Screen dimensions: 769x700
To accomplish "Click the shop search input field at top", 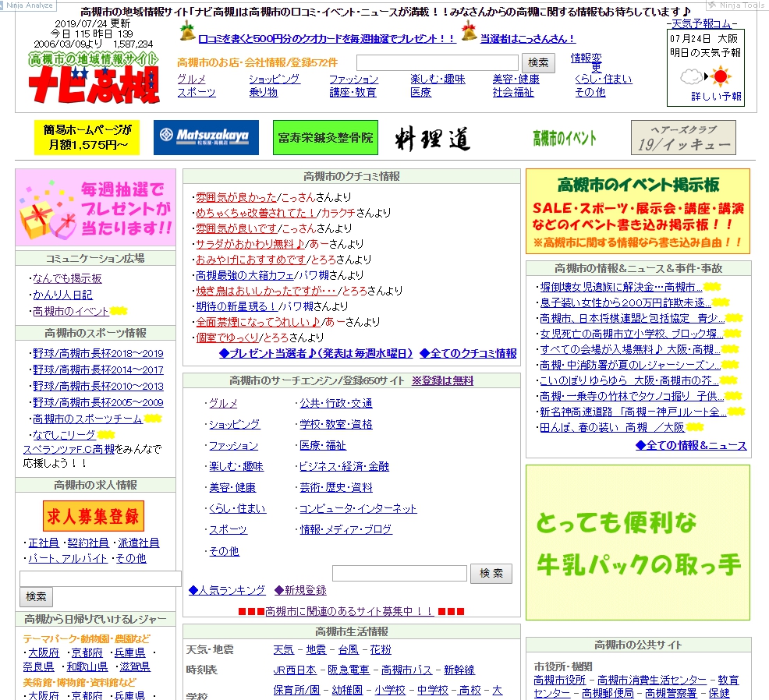I will (x=437, y=63).
